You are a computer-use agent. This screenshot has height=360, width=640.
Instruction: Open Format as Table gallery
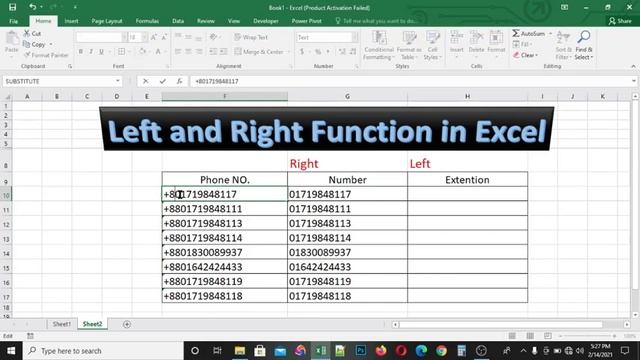[x=409, y=45]
